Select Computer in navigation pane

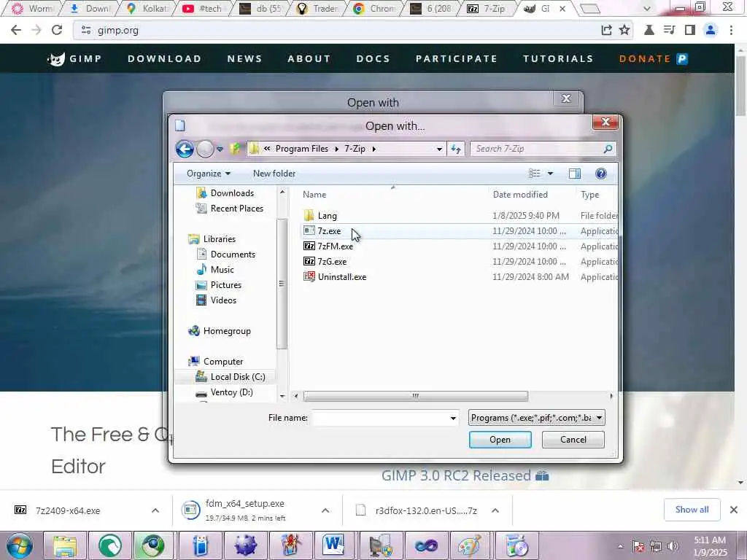pyautogui.click(x=216, y=362)
